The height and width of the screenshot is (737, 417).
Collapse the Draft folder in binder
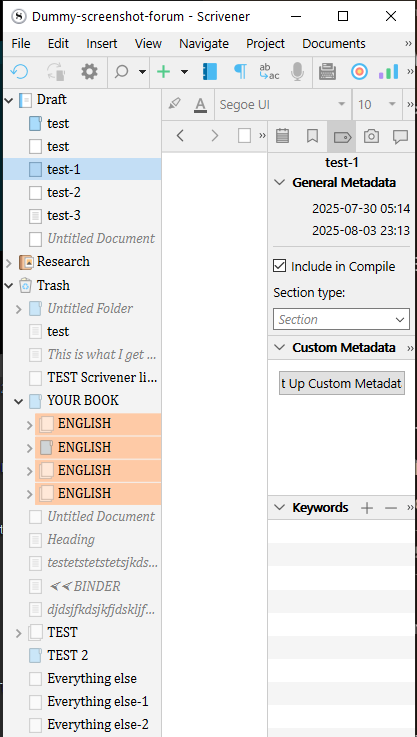coord(8,100)
